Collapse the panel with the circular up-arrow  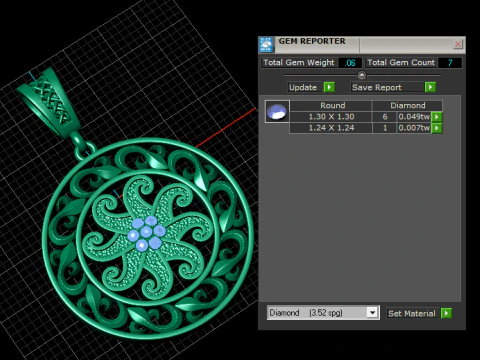tap(362, 75)
